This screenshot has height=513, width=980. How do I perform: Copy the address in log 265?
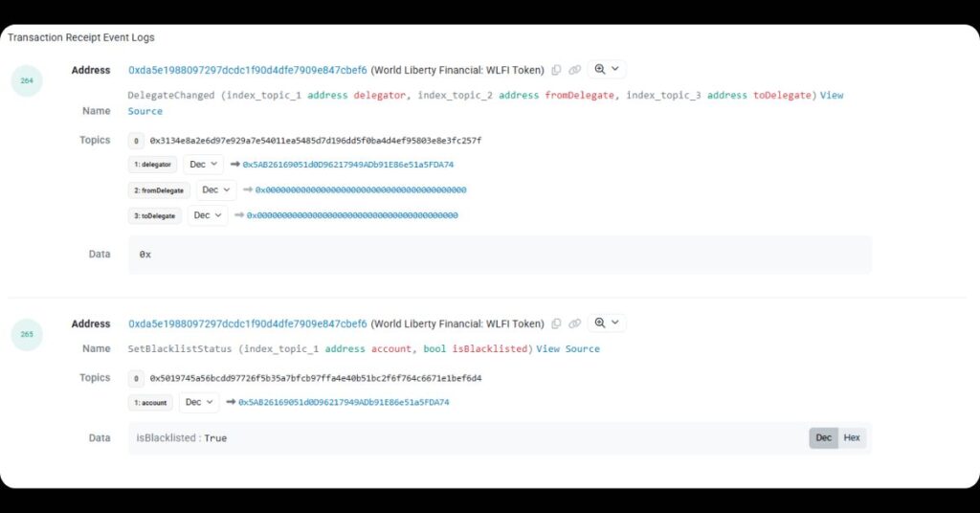556,323
